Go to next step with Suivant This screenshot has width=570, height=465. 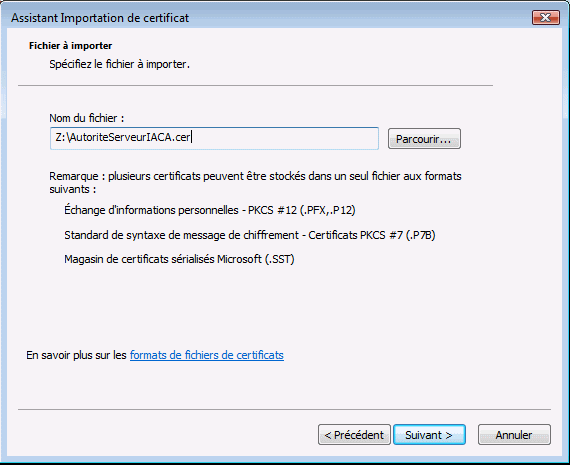coord(429,434)
